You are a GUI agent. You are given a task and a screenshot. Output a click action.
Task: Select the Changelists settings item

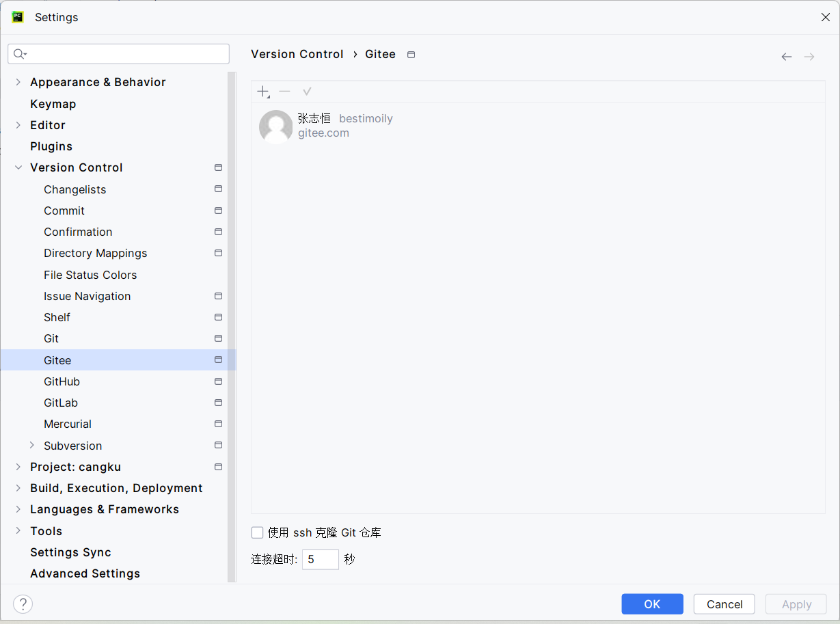pyautogui.click(x=75, y=189)
